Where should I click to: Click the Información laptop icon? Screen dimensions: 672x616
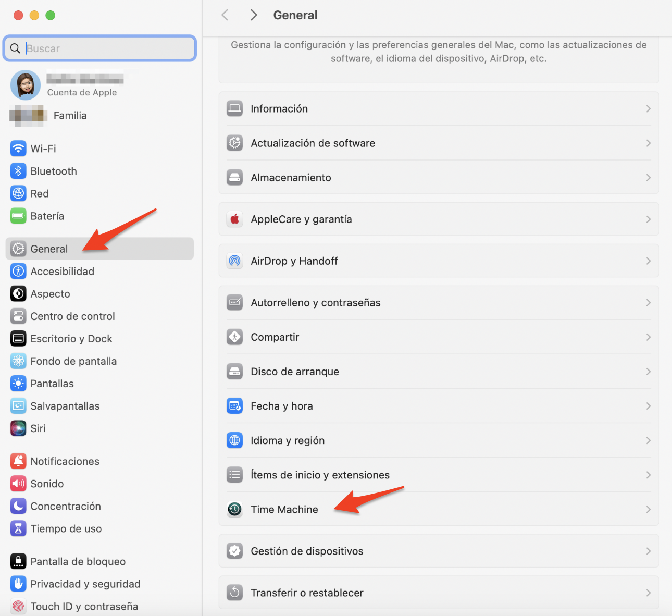235,108
